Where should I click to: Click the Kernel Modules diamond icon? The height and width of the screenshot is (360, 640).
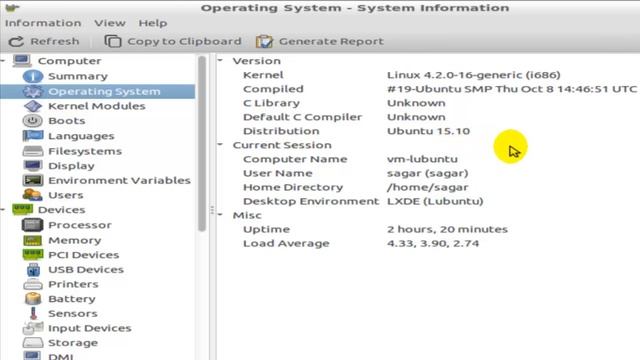(33, 106)
